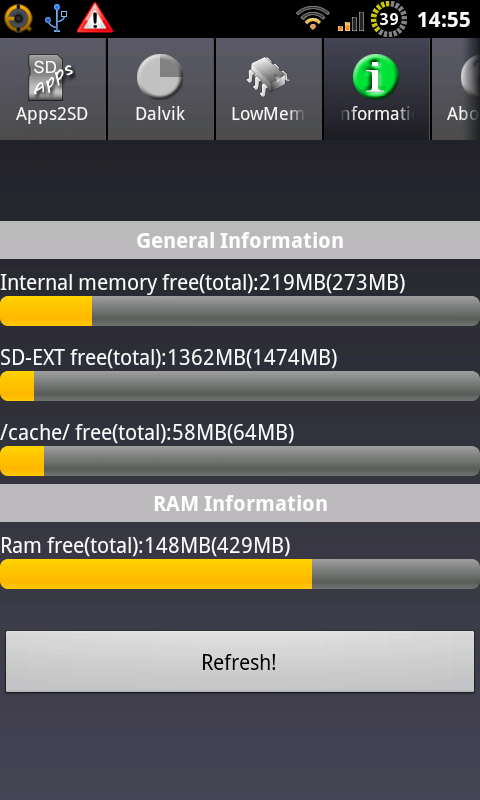
Task: Tap the General Information header
Action: click(x=240, y=240)
